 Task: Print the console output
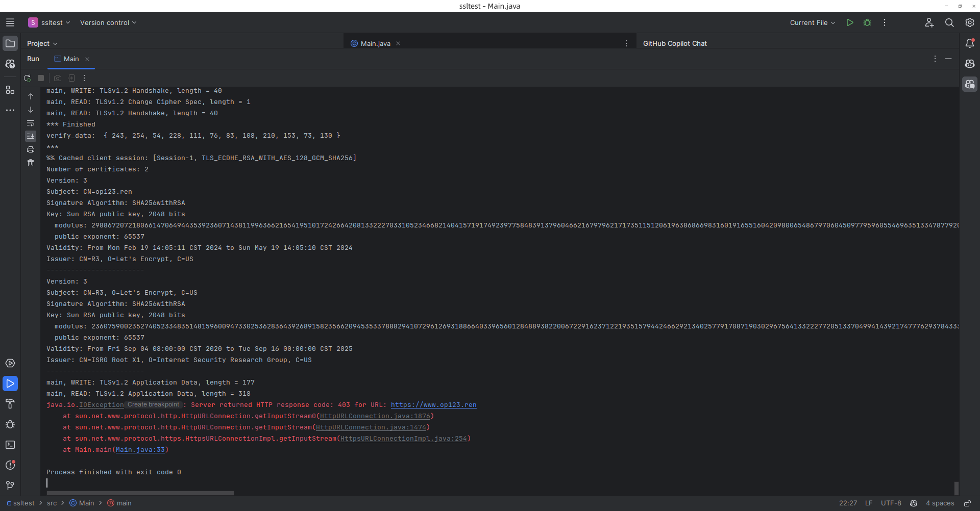tap(31, 149)
